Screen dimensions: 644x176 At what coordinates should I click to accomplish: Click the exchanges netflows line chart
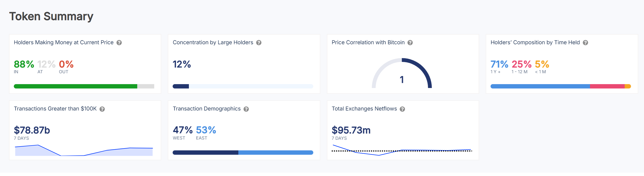(402, 150)
